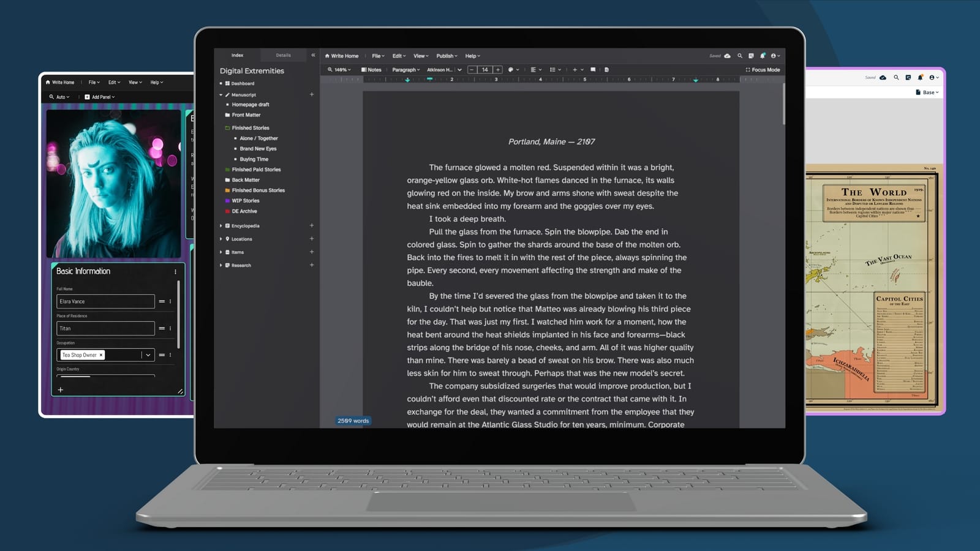Open the Paragraph style dropdown

pyautogui.click(x=405, y=70)
